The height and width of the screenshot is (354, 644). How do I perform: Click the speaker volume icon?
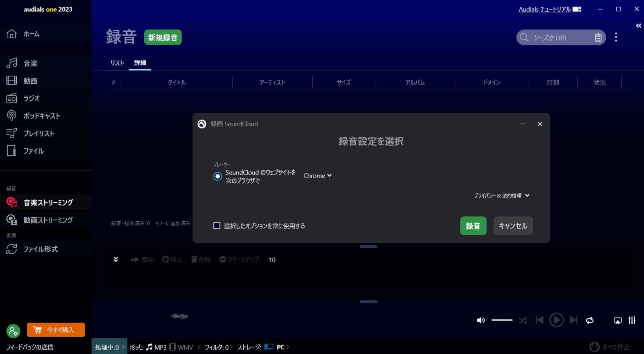coord(481,320)
